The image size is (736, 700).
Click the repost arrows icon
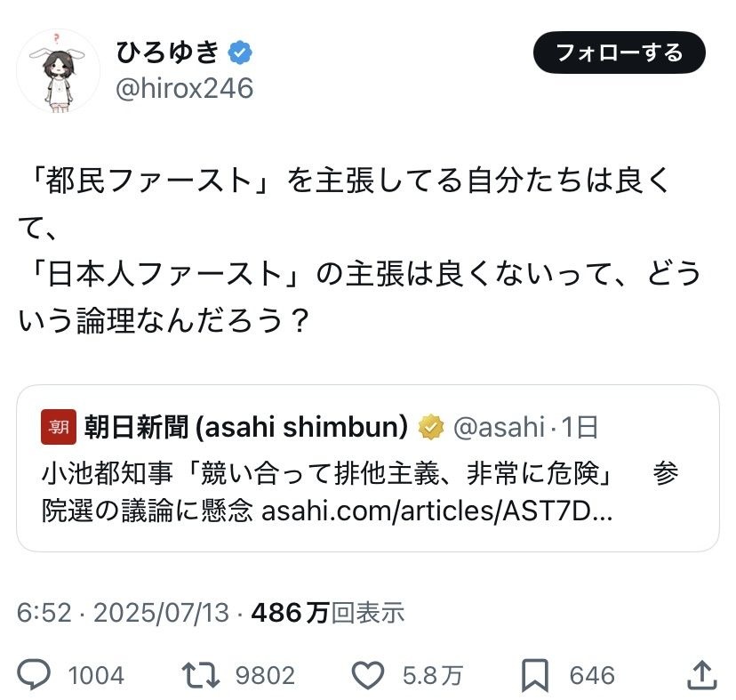click(x=202, y=676)
